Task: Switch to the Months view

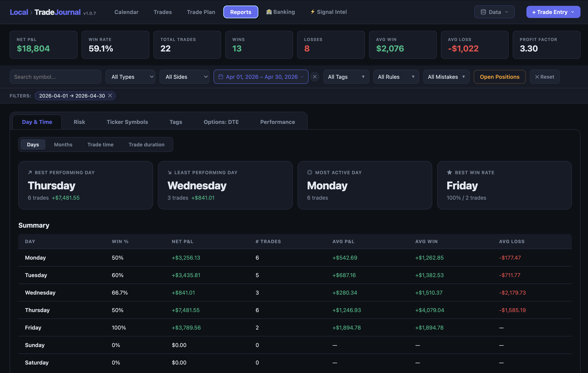Action: point(63,144)
